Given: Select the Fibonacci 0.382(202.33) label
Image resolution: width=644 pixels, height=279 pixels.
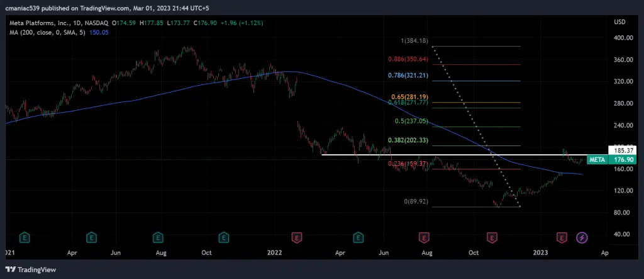Looking at the screenshot, I should pyautogui.click(x=408, y=140).
